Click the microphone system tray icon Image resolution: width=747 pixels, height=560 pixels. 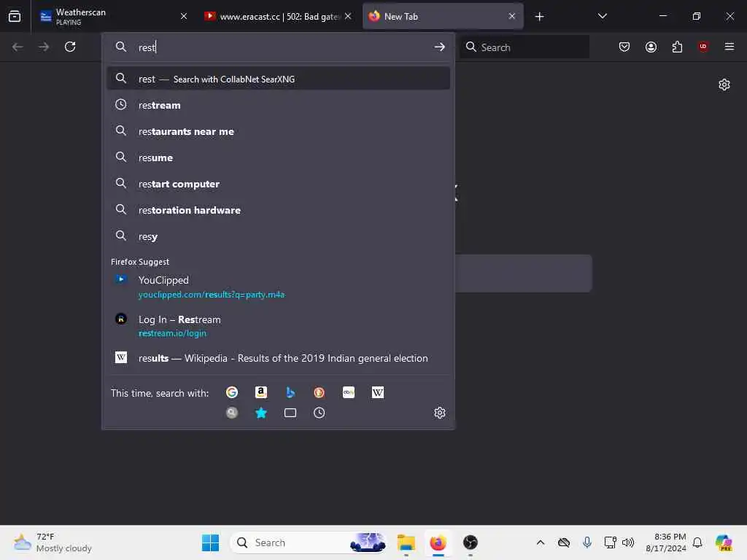point(587,542)
